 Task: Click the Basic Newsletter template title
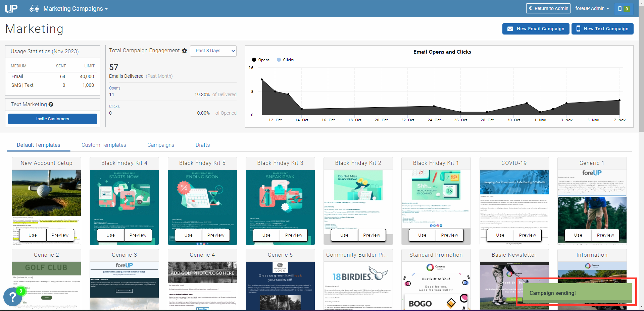pos(514,255)
